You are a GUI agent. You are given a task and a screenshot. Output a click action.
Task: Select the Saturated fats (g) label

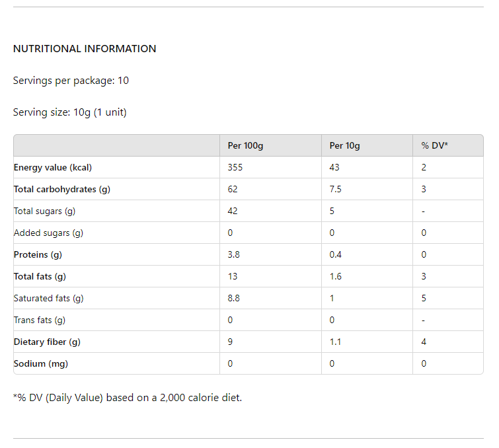(49, 299)
